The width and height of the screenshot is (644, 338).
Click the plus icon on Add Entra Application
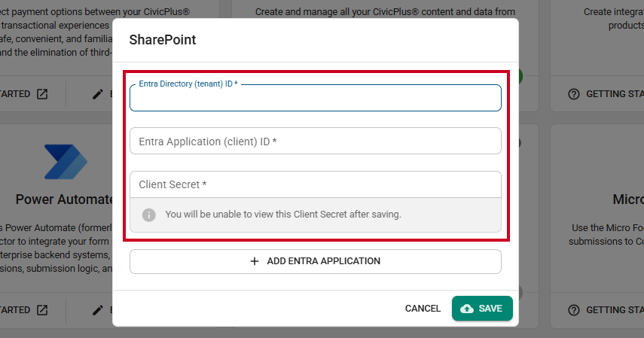point(255,261)
